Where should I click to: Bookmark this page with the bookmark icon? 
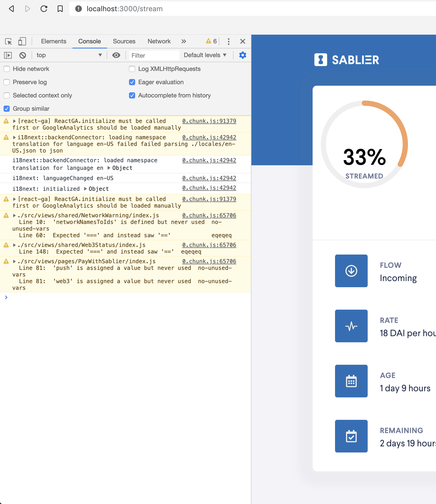point(60,9)
